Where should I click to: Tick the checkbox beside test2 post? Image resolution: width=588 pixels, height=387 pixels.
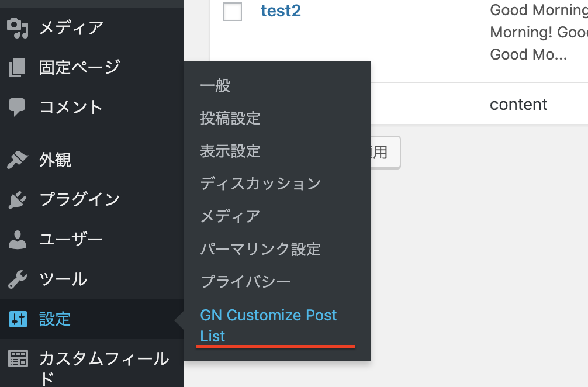[x=233, y=11]
